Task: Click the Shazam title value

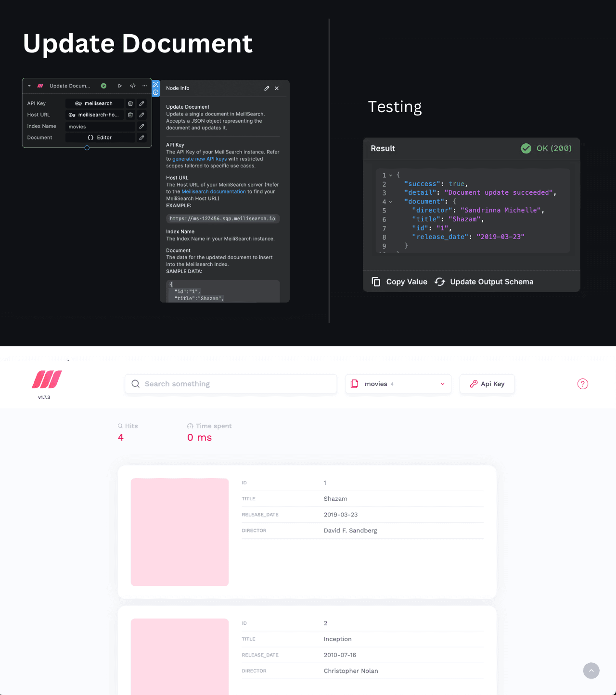Action: coord(335,499)
